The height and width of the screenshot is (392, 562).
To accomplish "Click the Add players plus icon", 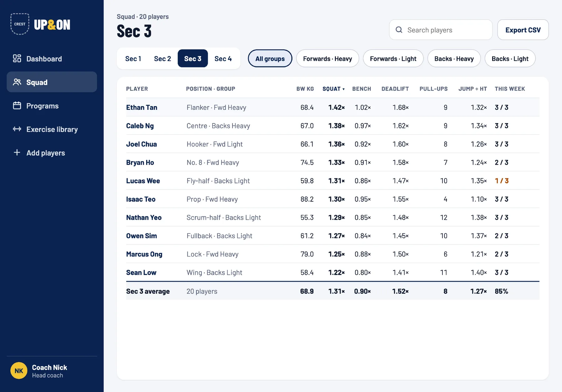I will coord(17,152).
